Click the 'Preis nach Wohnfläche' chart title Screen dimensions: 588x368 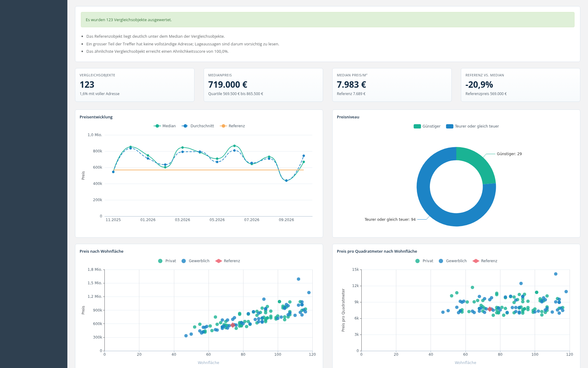101,251
